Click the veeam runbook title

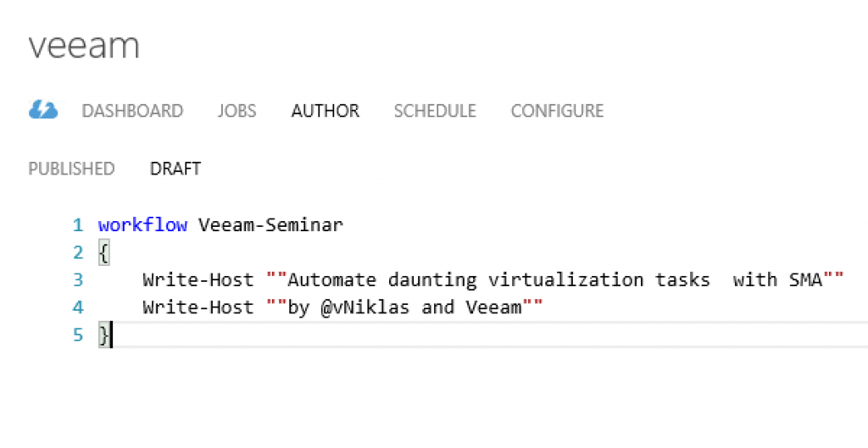(x=84, y=46)
